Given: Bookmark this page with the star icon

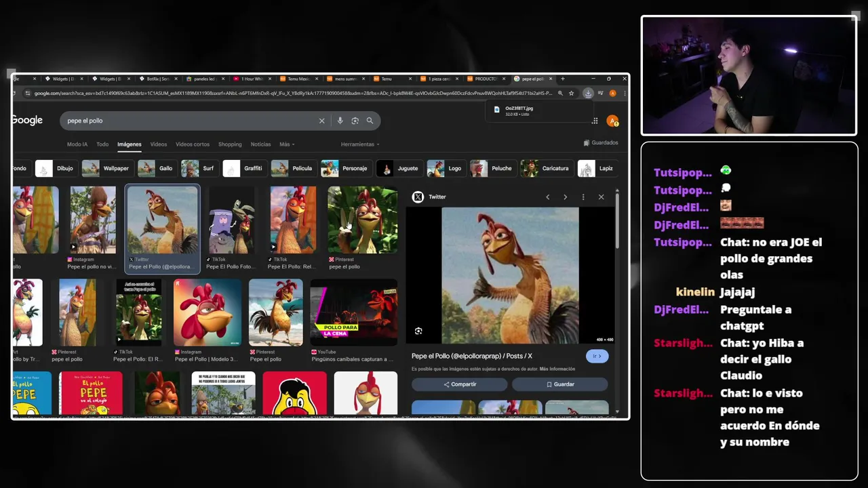Looking at the screenshot, I should pyautogui.click(x=571, y=94).
